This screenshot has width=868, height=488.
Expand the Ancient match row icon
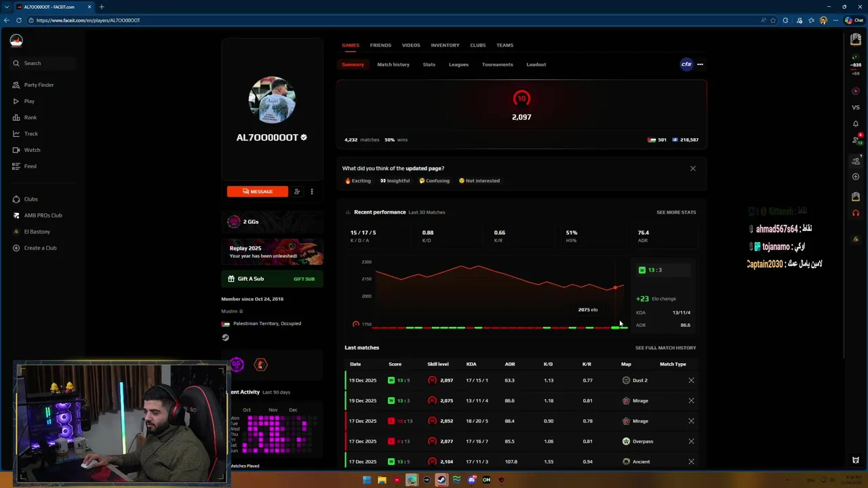point(691,462)
